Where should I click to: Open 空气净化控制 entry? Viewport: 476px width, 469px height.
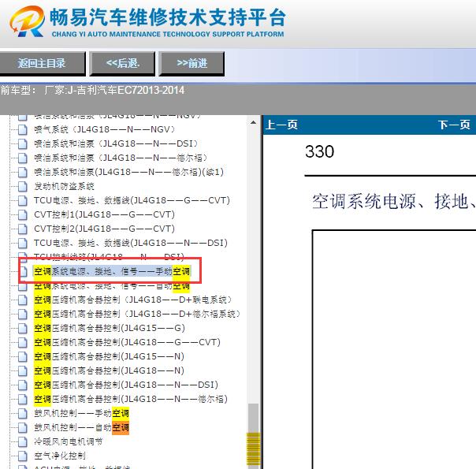(60, 456)
